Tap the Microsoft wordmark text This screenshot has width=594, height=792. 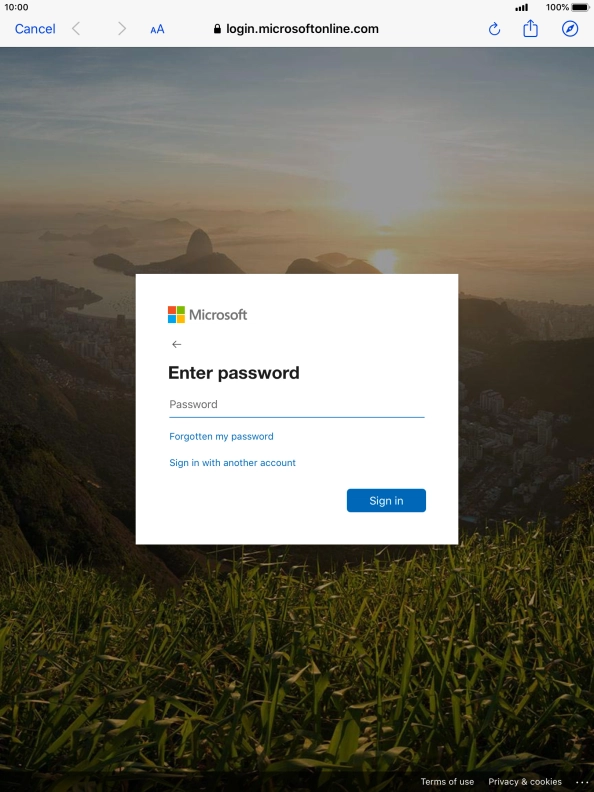pos(218,315)
